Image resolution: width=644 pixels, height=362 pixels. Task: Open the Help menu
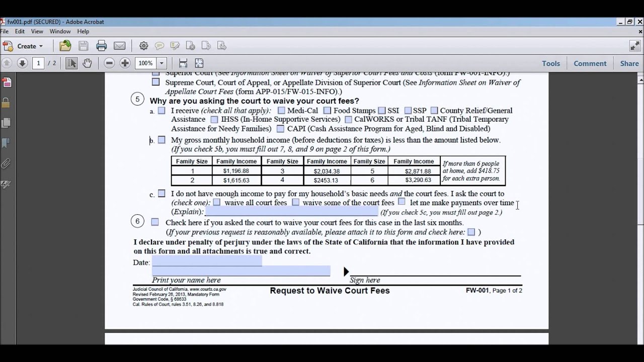tap(83, 31)
